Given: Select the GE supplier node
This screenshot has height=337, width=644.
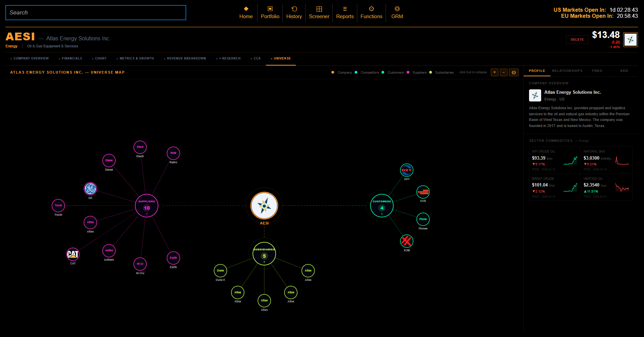Looking at the screenshot, I should tap(90, 189).
